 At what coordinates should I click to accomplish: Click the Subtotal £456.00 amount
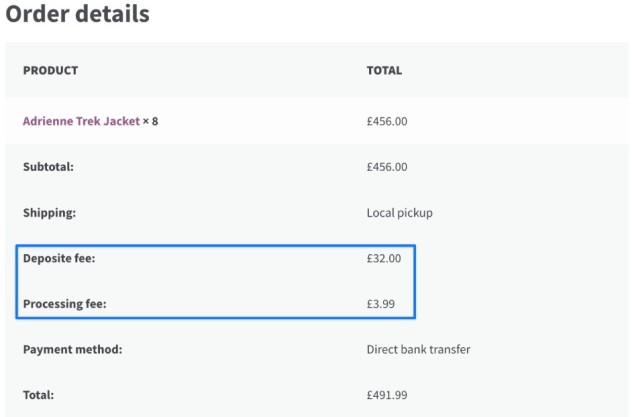point(387,167)
